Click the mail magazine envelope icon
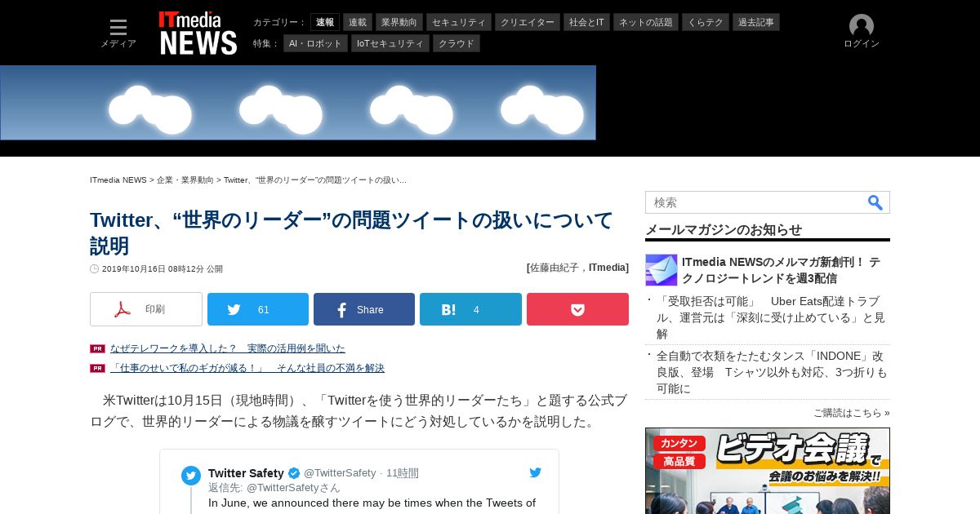The image size is (980, 514). click(x=661, y=270)
